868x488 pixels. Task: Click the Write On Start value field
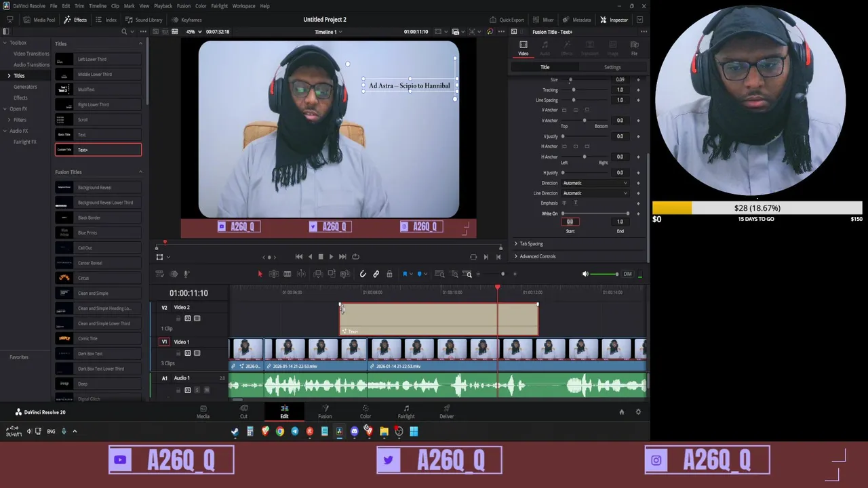coord(570,222)
